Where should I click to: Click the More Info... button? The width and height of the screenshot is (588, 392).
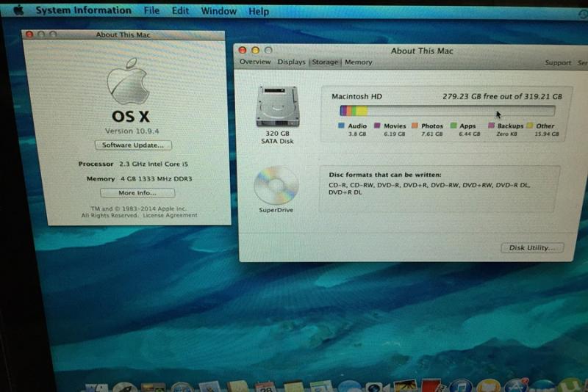point(137,193)
